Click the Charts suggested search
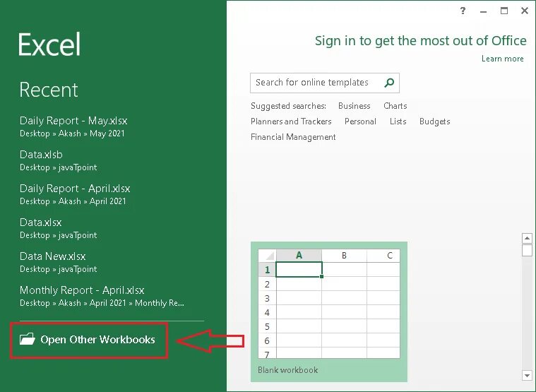Screen dimensions: 536x392 point(395,106)
